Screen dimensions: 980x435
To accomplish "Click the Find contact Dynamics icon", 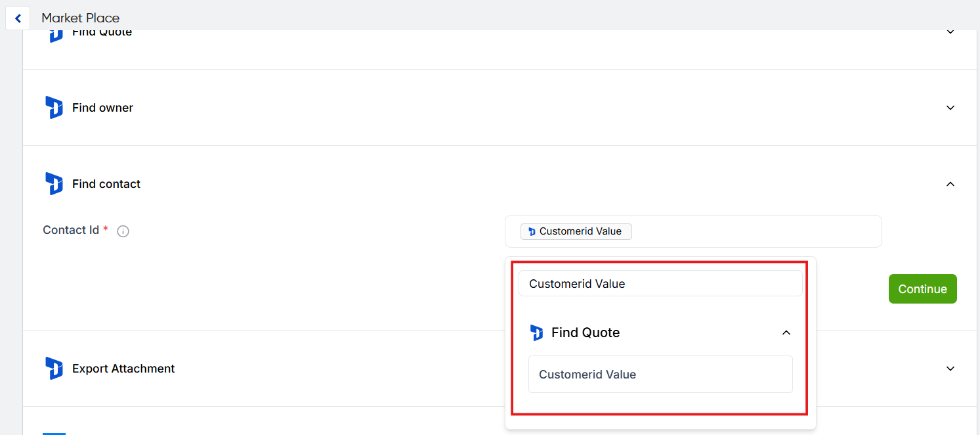I will (x=54, y=184).
